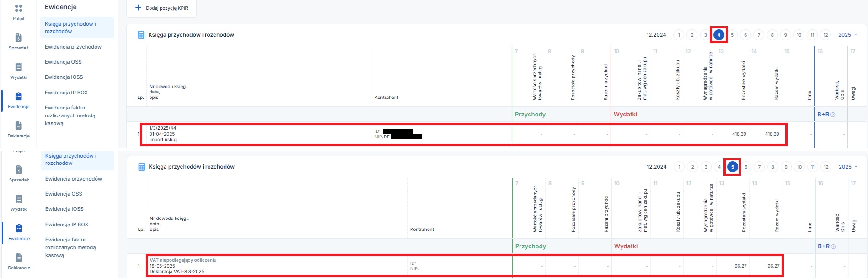The width and height of the screenshot is (868, 279).
Task: Select Ewidencje icon in the lower sidebar
Action: [19, 229]
